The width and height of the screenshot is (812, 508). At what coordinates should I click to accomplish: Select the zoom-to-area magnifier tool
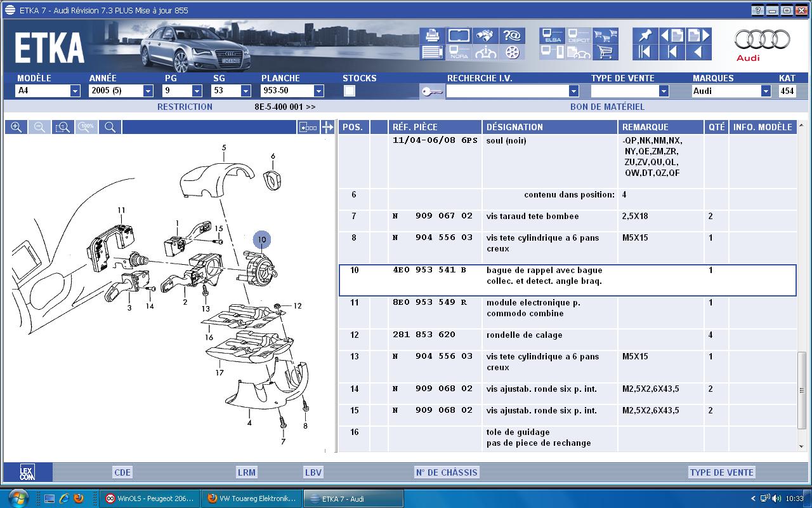point(63,128)
